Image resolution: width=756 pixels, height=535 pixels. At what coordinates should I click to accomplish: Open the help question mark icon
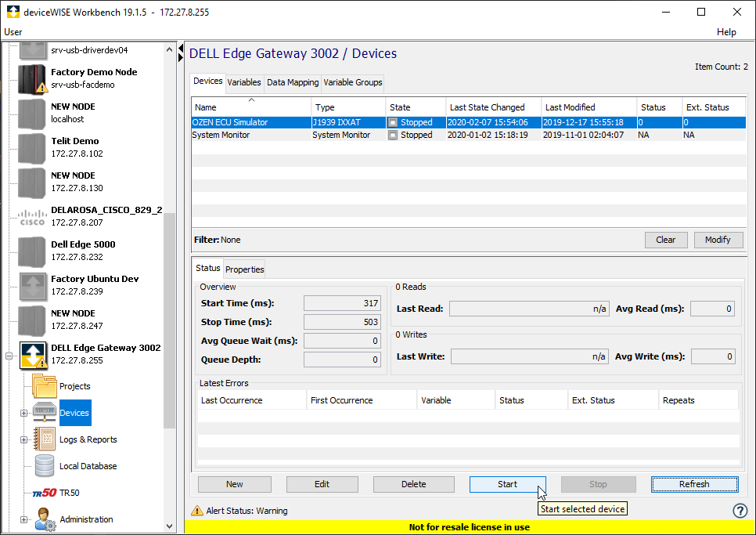point(740,510)
